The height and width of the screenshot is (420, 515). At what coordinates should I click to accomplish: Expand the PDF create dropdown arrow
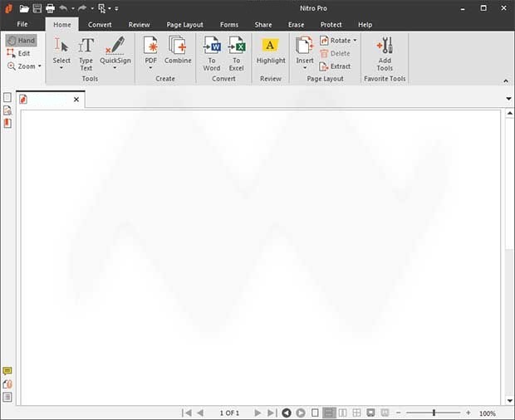pyautogui.click(x=150, y=68)
